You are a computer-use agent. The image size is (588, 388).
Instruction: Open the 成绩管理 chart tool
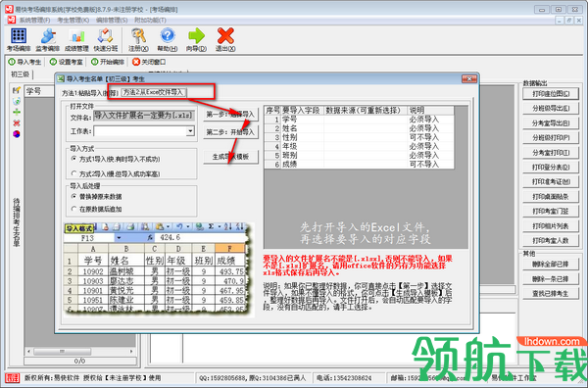point(76,40)
